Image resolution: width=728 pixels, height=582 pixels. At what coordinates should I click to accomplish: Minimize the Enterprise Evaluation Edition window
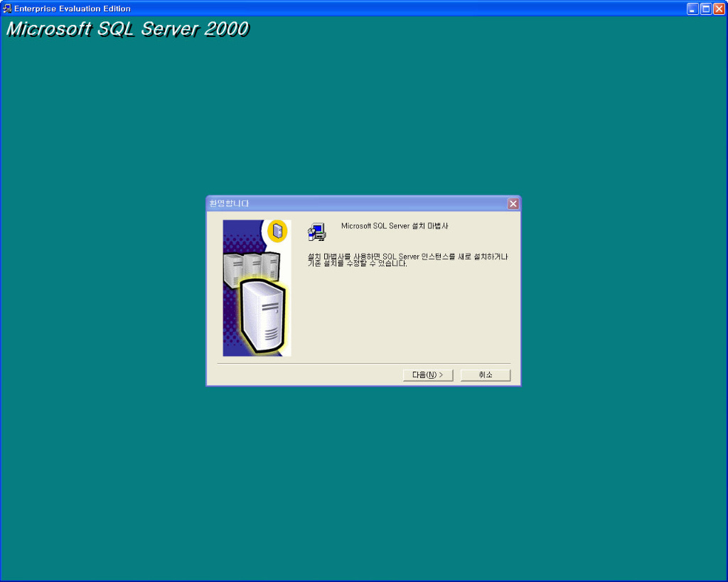point(692,9)
